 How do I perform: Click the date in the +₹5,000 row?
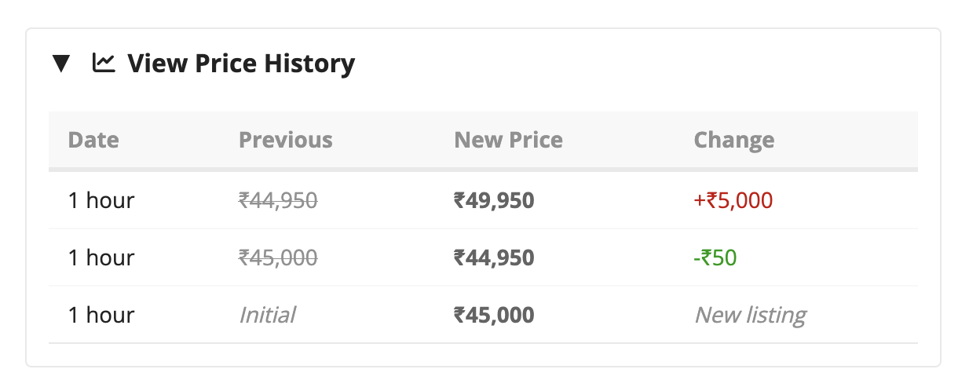pos(101,200)
